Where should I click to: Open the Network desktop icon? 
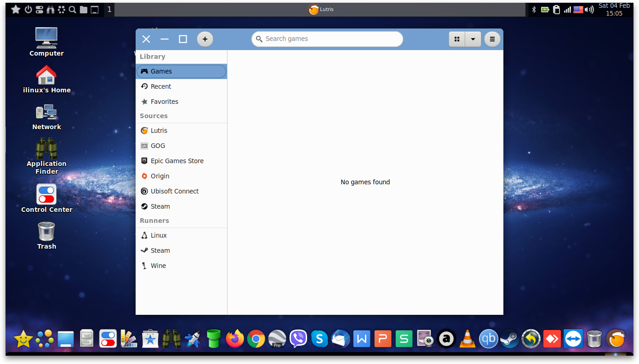click(46, 117)
